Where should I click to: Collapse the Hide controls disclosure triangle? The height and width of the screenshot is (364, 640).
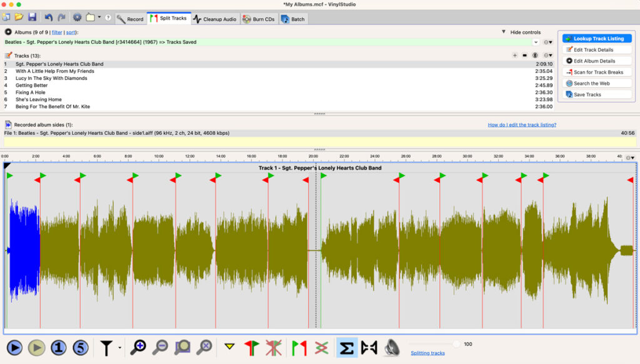[x=504, y=32]
